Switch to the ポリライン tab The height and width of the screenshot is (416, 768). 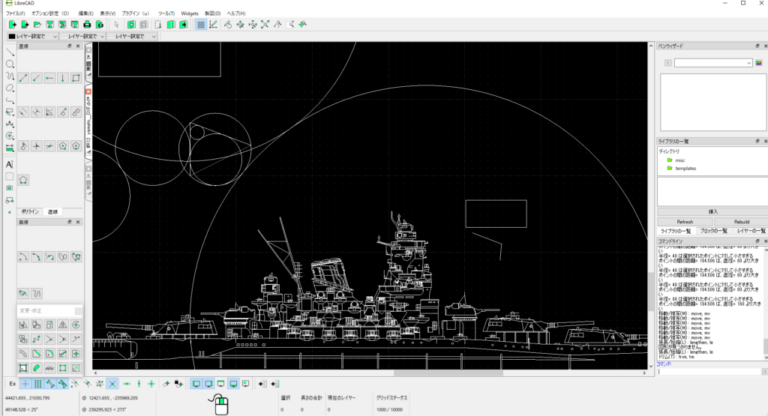pyautogui.click(x=30, y=212)
